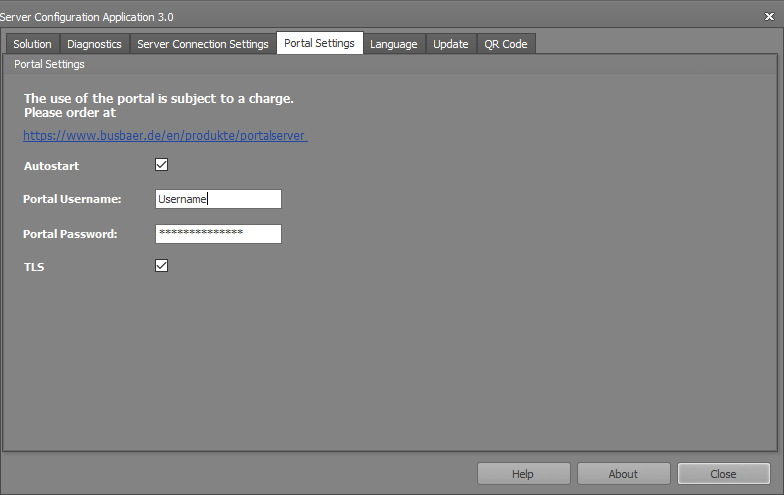Click the 'Portal Password:' label

70,234
